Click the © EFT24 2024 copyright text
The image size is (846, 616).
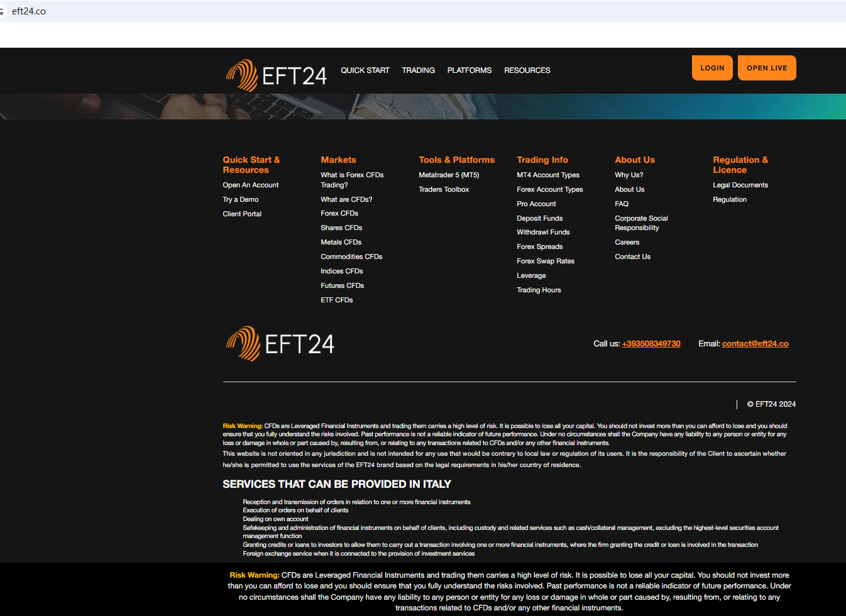771,404
